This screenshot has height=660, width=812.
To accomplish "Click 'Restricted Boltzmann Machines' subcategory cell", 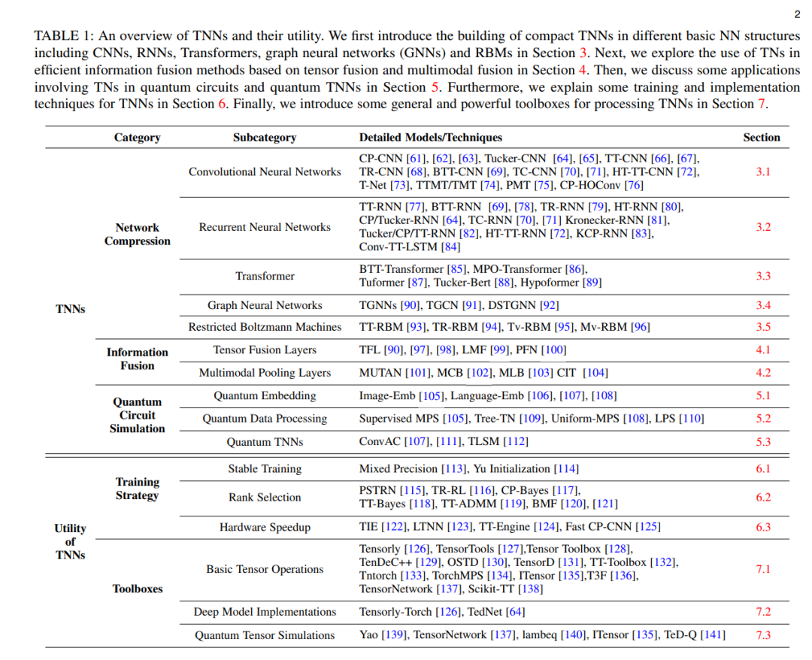I will (265, 327).
